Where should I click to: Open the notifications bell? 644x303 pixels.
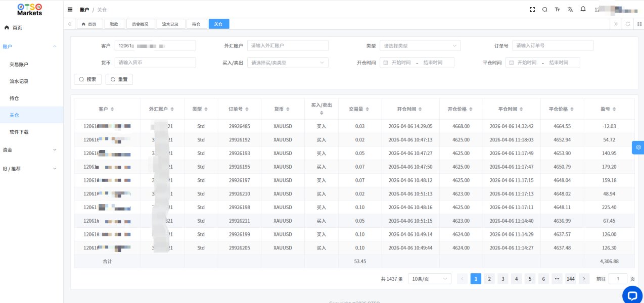coord(583,9)
